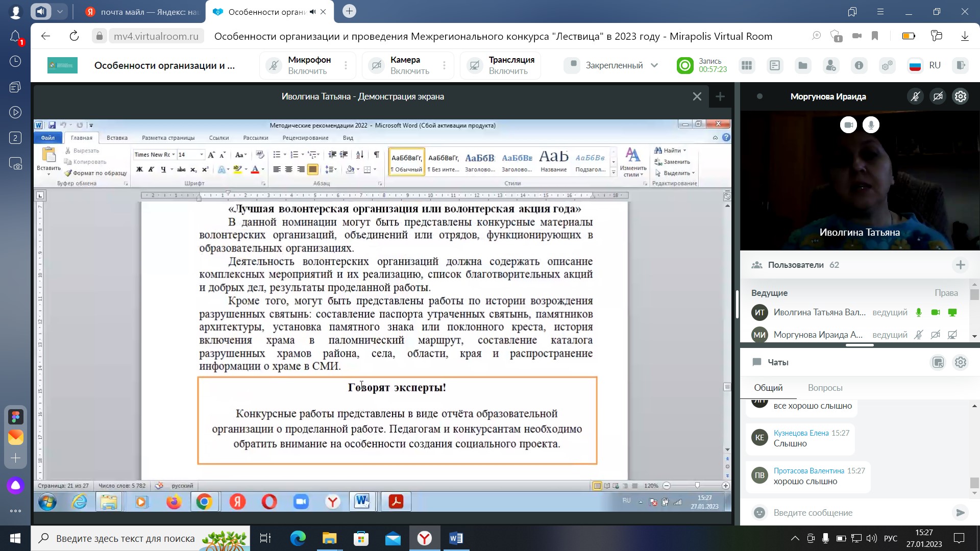This screenshot has height=551, width=980.
Task: Open the Times New Roman font dropdown
Action: (174, 155)
